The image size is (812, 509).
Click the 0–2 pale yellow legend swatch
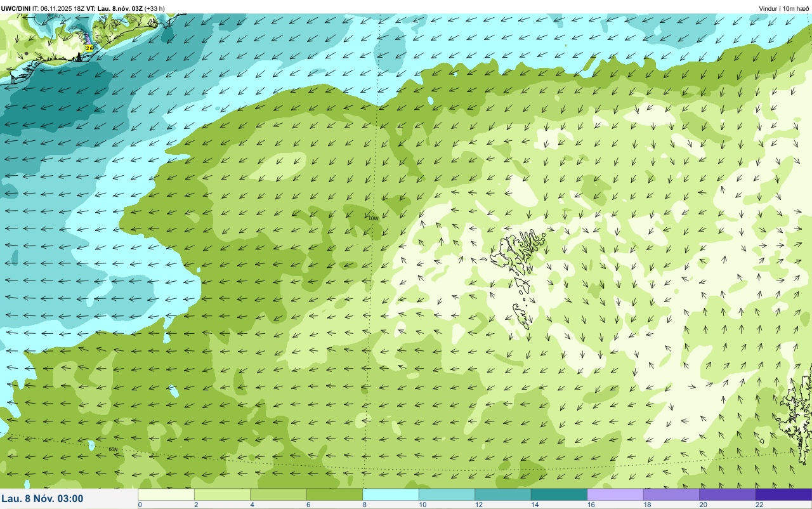coord(166,494)
